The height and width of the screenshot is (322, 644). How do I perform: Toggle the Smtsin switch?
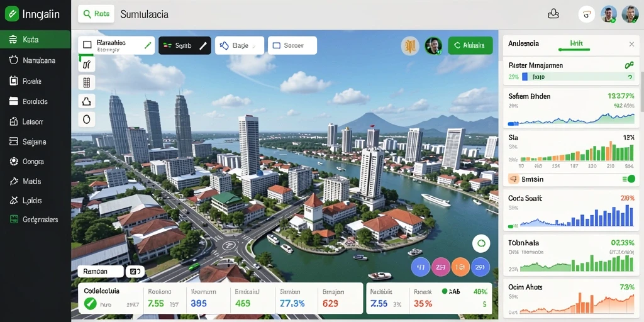pyautogui.click(x=629, y=179)
